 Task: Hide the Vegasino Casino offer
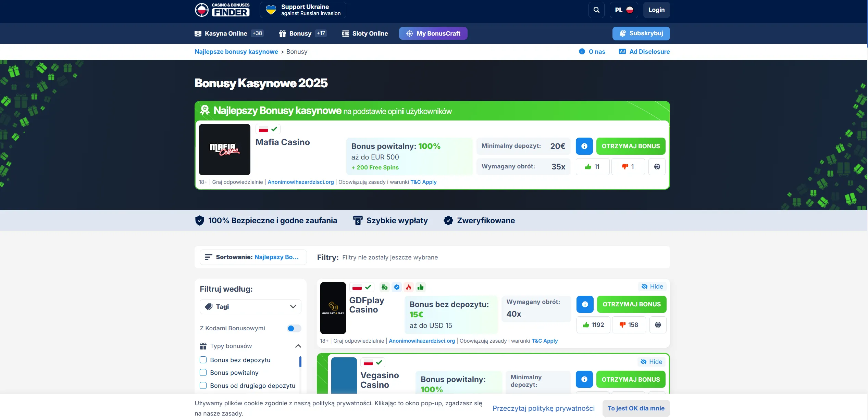tap(652, 362)
